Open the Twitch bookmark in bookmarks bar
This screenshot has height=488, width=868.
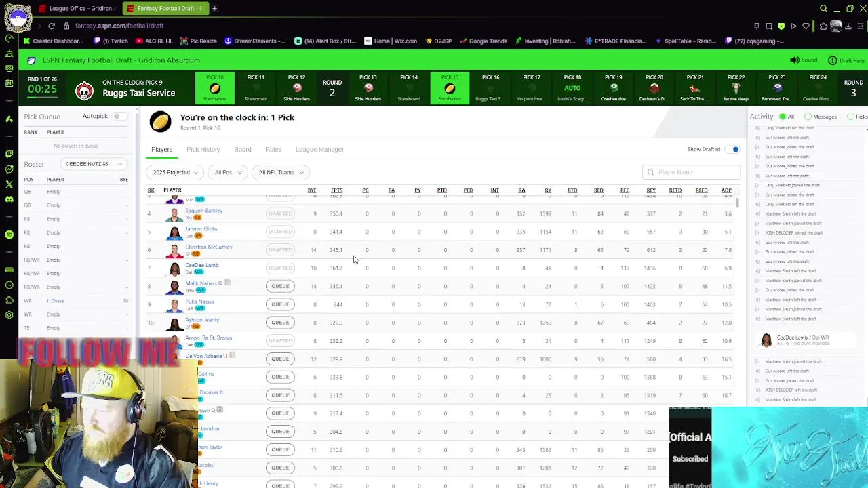111,41
